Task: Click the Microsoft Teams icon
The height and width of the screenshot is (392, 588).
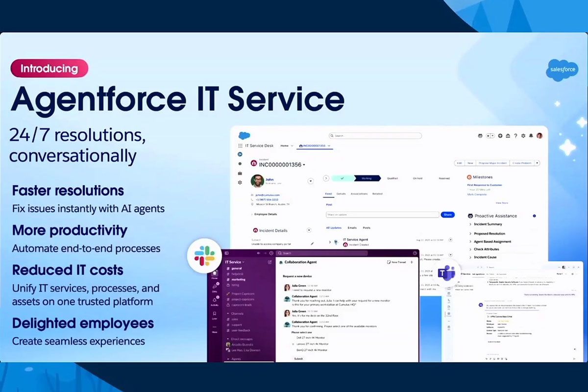Action: tap(446, 273)
